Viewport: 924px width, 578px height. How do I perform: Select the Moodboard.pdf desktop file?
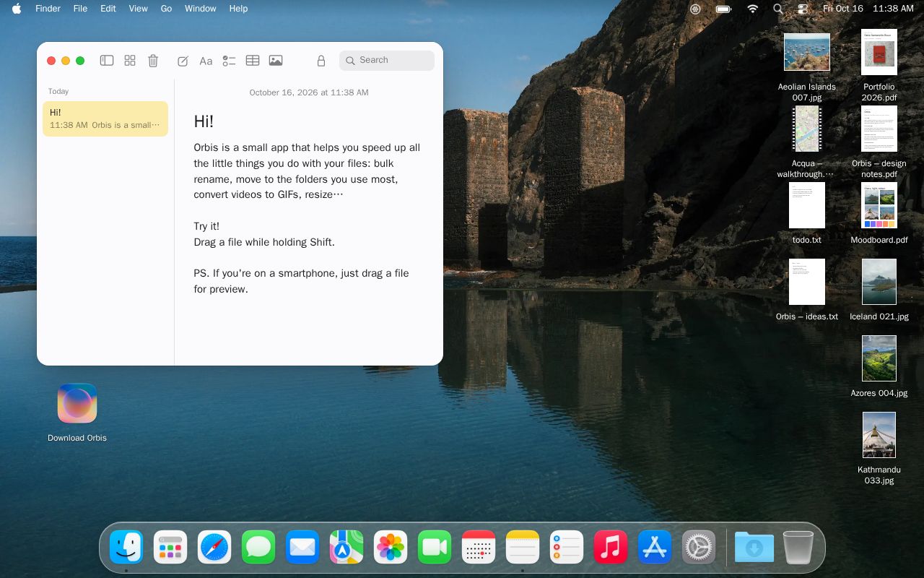point(879,214)
